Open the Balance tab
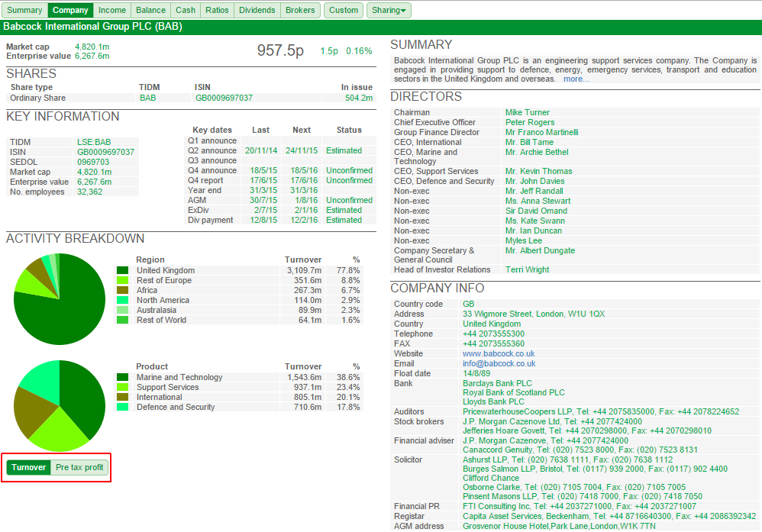This screenshot has height=532, width=762. (x=150, y=10)
